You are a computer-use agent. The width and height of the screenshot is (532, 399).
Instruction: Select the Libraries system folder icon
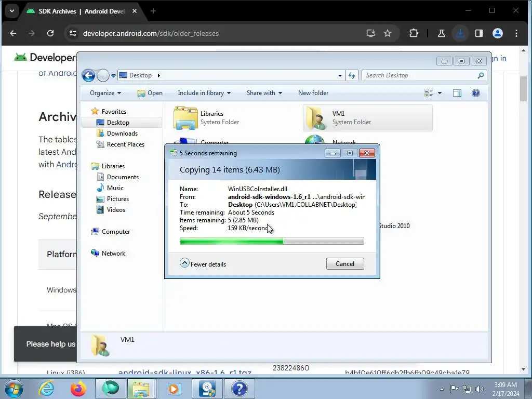pyautogui.click(x=185, y=118)
